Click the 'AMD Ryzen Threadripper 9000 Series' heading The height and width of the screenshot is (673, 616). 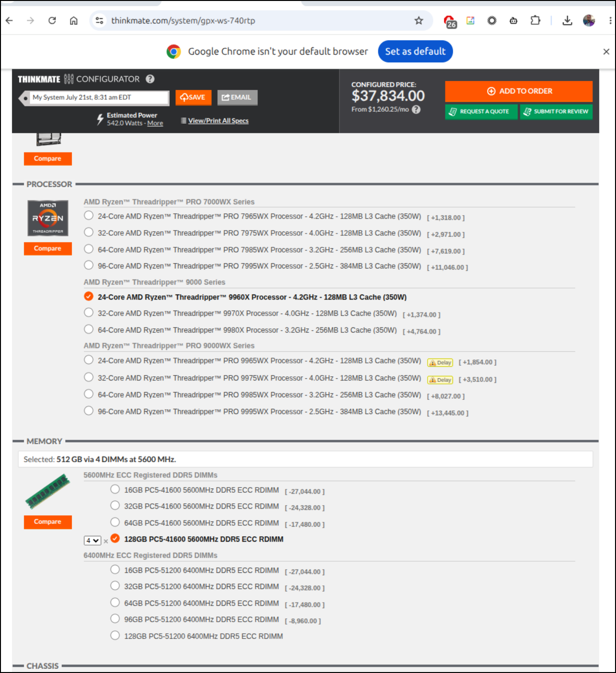(154, 282)
